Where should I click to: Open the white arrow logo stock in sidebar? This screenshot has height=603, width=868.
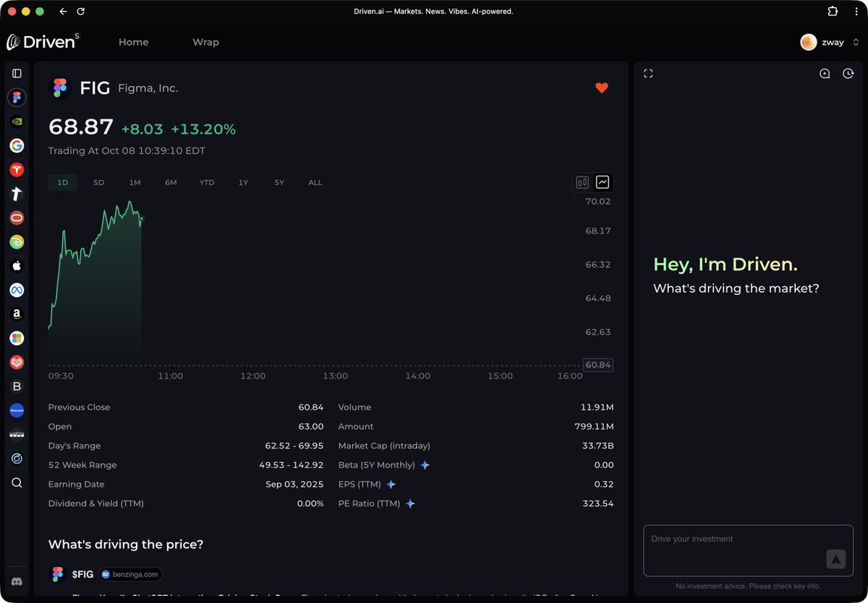pyautogui.click(x=17, y=194)
